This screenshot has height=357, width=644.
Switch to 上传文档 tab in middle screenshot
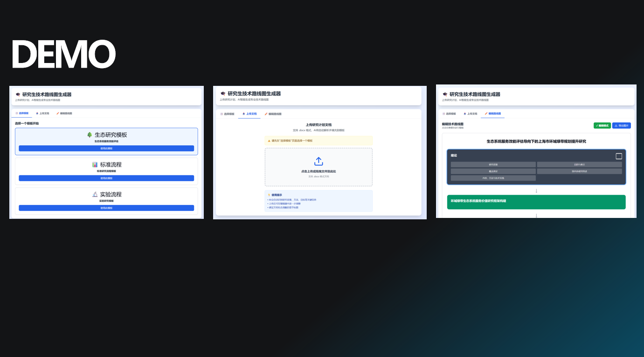(249, 114)
